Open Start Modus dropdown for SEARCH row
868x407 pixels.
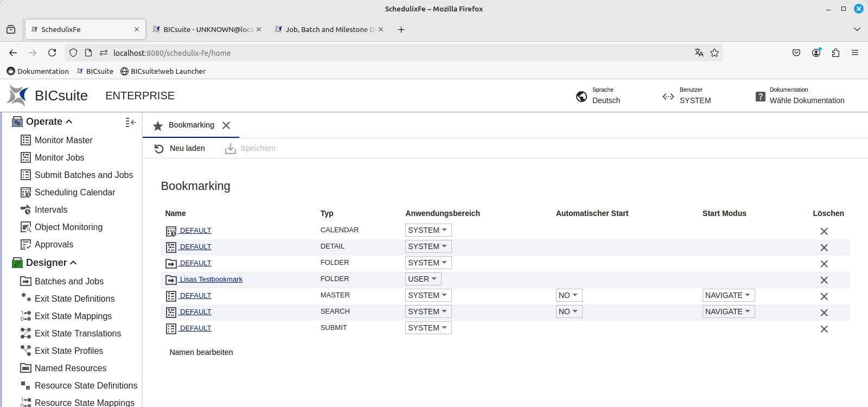[x=728, y=311]
